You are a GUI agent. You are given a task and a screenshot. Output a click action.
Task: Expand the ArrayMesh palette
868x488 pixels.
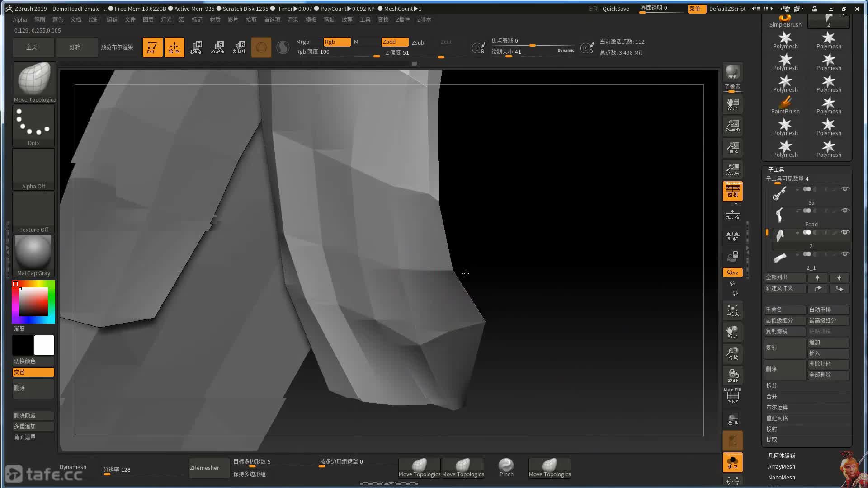[781, 467]
